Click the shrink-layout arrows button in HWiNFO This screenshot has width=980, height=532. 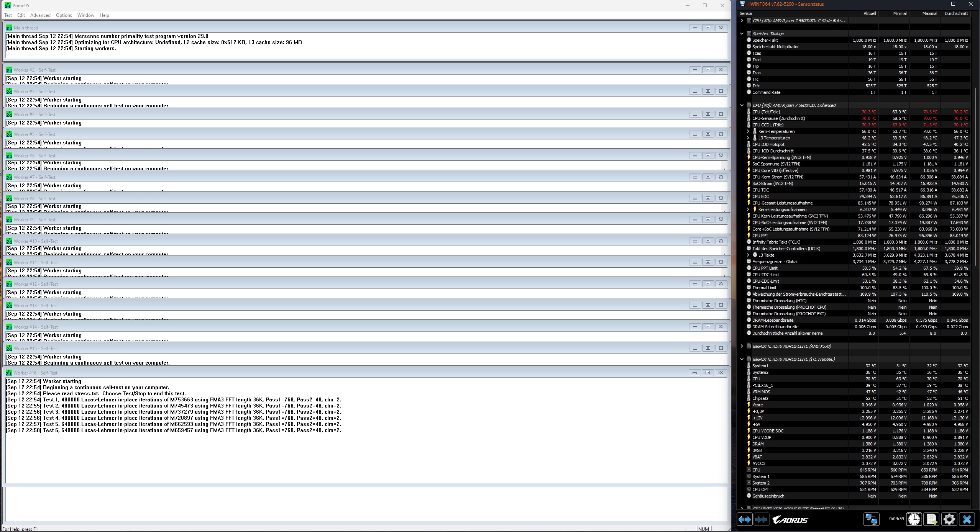coord(761,519)
